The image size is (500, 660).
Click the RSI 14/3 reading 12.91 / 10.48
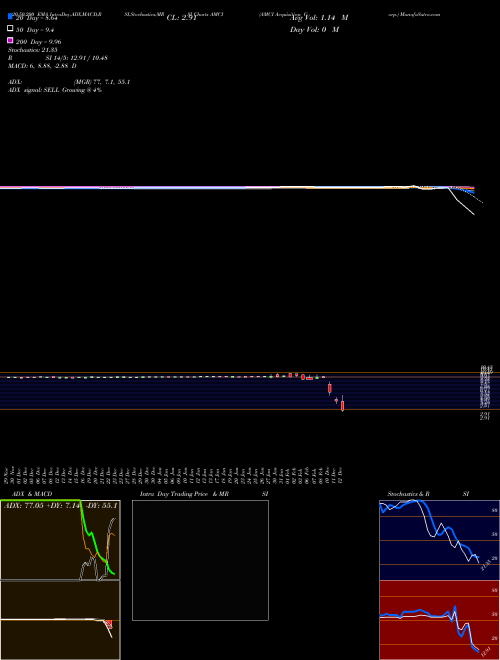pos(77,58)
